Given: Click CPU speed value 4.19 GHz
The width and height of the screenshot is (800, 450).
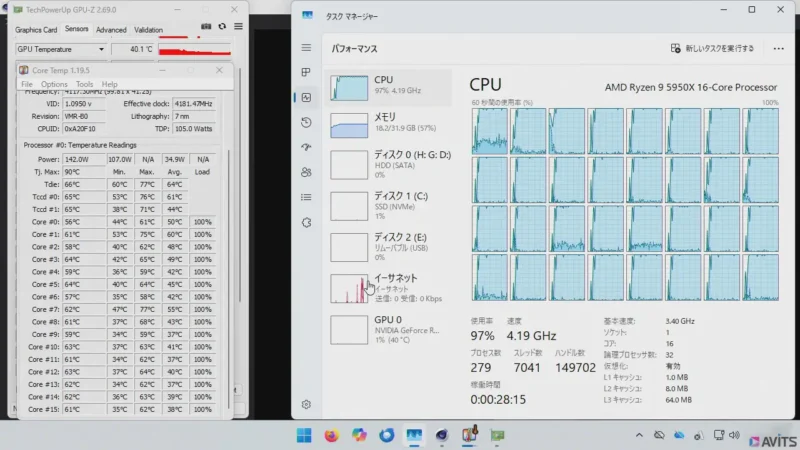Looking at the screenshot, I should [x=531, y=336].
